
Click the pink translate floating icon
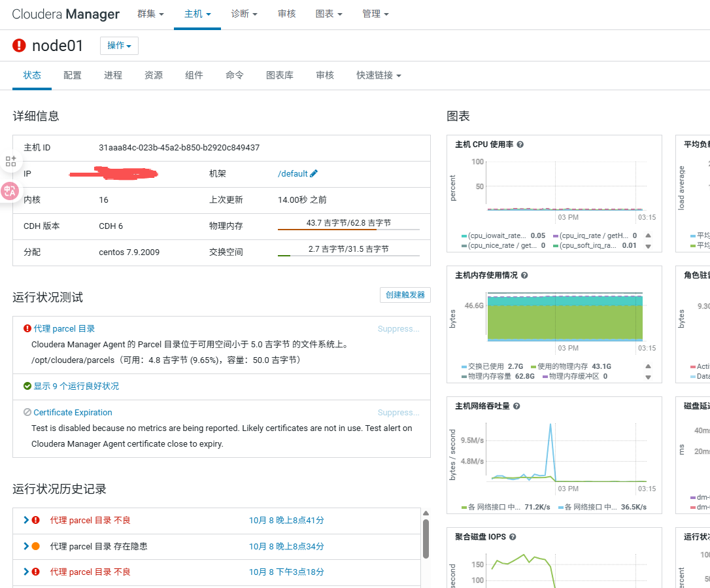(x=10, y=191)
